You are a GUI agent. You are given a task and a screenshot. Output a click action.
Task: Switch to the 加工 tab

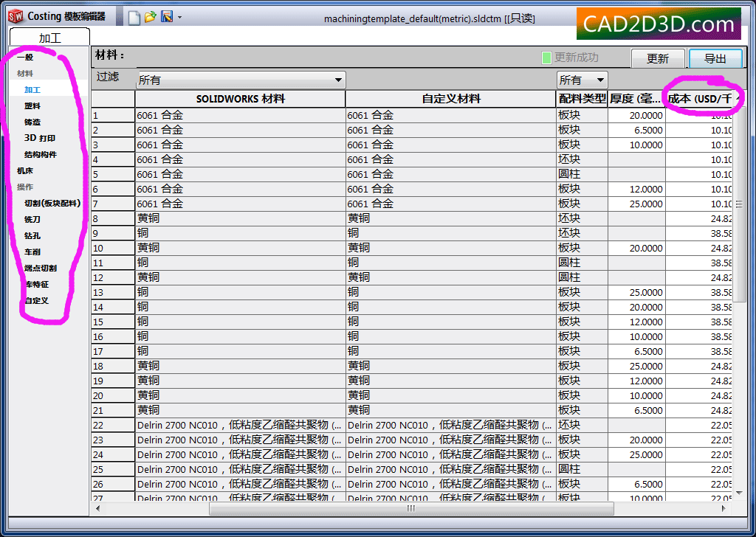pos(49,38)
